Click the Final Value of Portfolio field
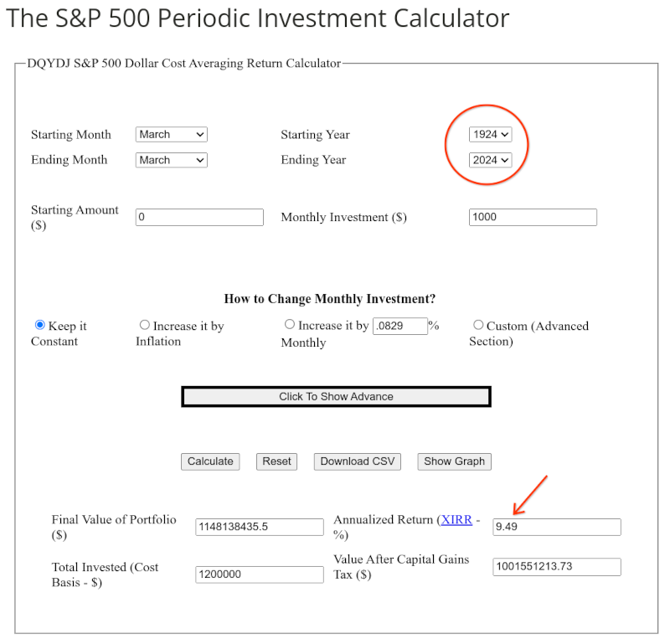This screenshot has width=670, height=644. coord(259,528)
